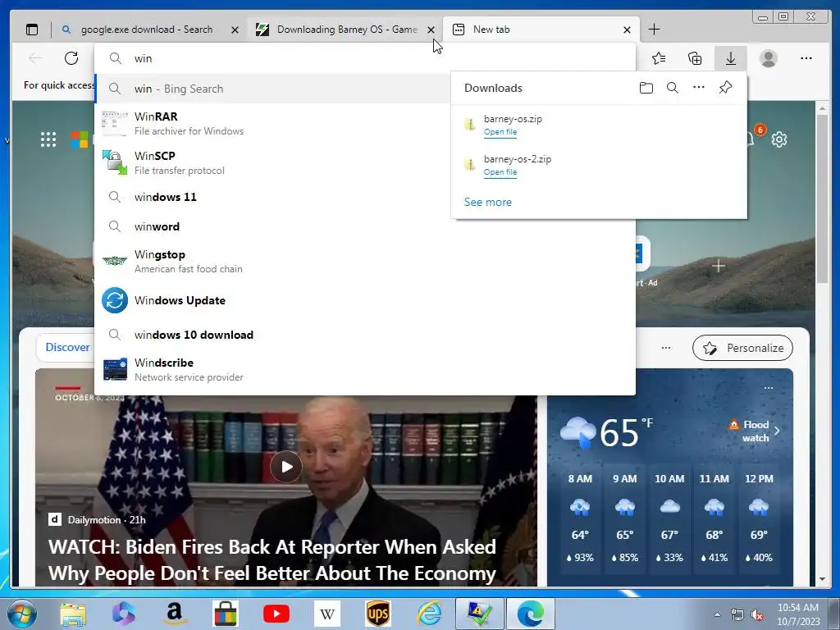Select windows 10 download suggestion
This screenshot has height=630, width=840.
coord(364,335)
